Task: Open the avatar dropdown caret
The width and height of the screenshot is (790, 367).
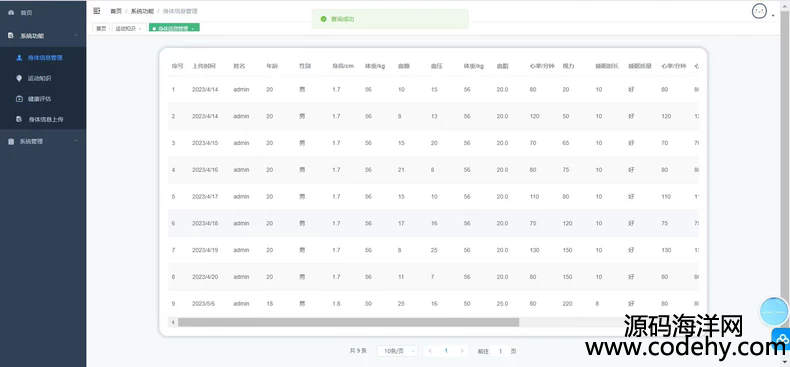Action: pos(773,16)
